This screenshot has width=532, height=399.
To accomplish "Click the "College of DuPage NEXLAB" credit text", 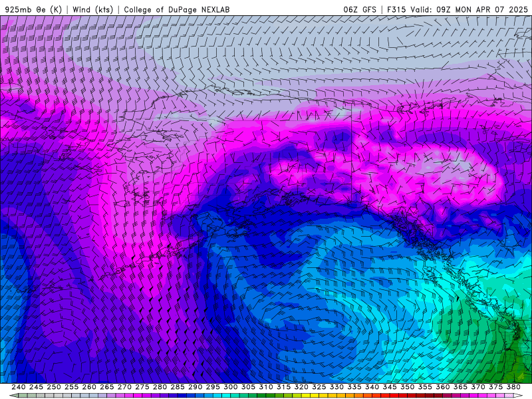I will [x=177, y=9].
